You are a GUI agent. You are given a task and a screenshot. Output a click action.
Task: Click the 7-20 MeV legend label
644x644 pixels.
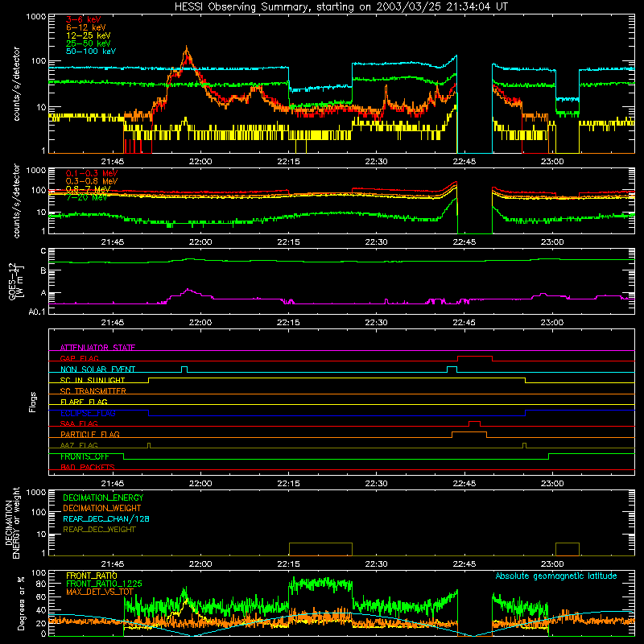(86, 197)
